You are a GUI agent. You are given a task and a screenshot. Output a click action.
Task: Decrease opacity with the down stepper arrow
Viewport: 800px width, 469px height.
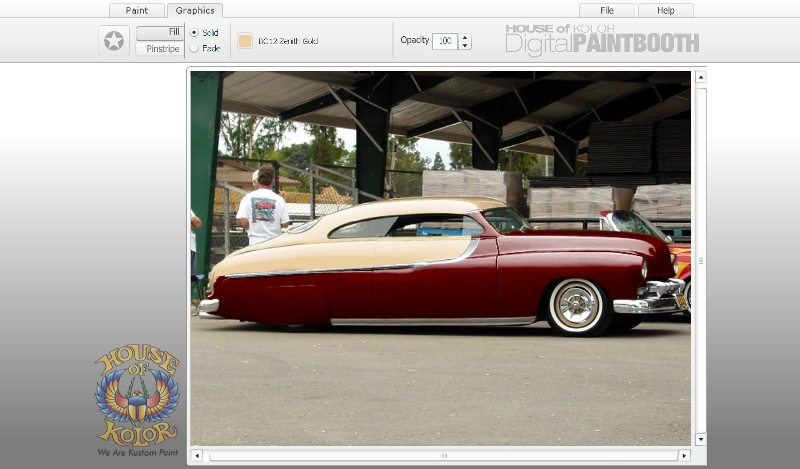465,46
